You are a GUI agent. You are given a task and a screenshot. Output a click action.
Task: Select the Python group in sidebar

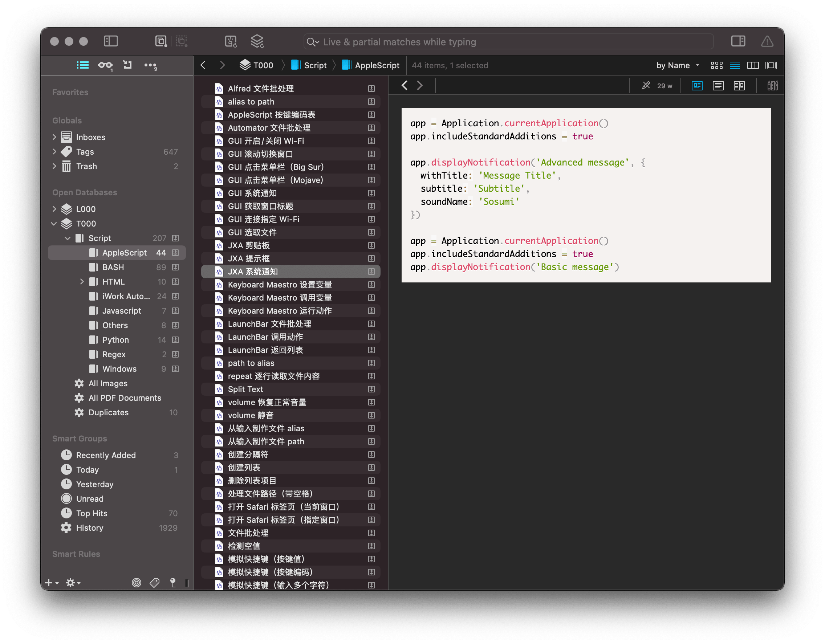[117, 340]
